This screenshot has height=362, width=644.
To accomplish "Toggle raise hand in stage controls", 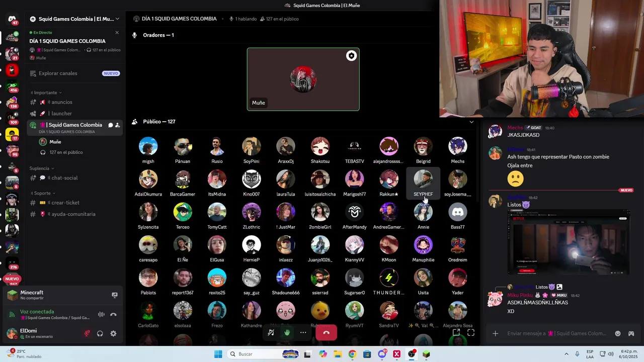I will coord(287,332).
